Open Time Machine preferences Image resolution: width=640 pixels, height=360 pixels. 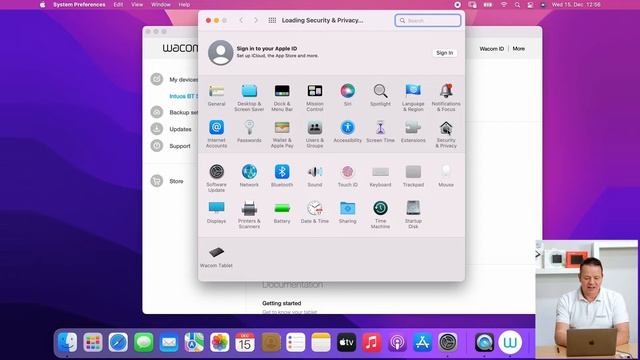point(380,214)
